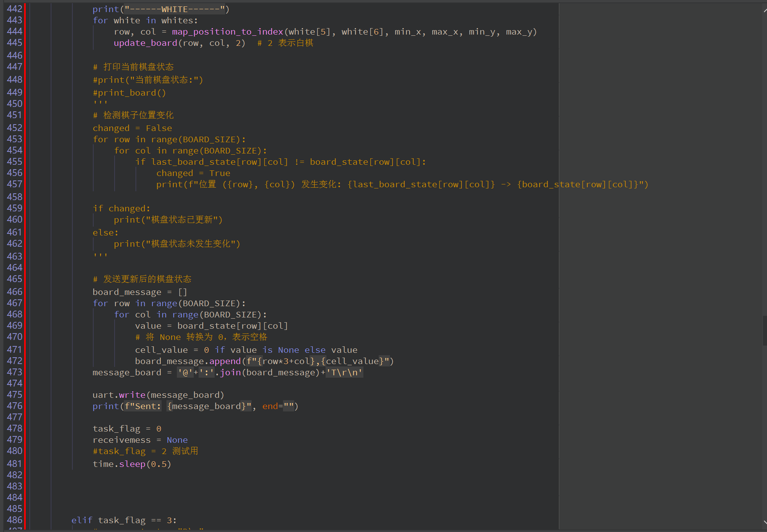Click the uart.write(message_board) statement
This screenshot has width=767, height=532.
pos(158,395)
